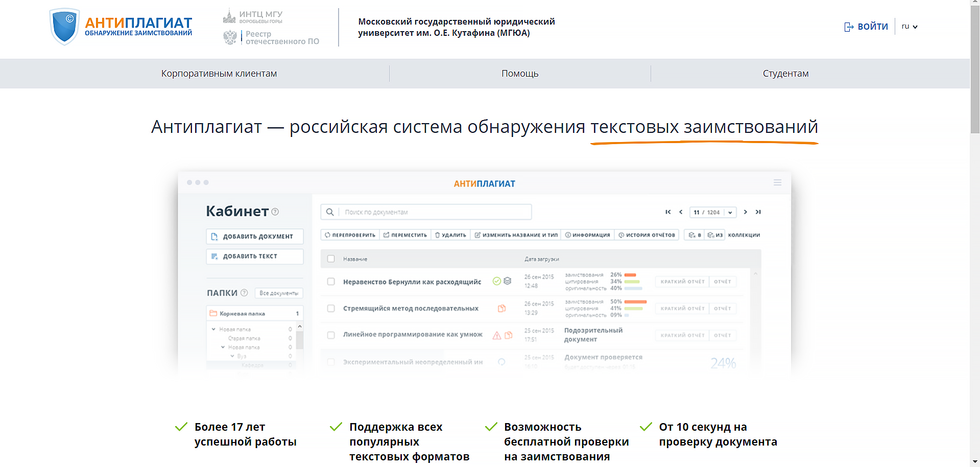
Task: Click the Антиплагиат shield logo
Action: coord(65,27)
